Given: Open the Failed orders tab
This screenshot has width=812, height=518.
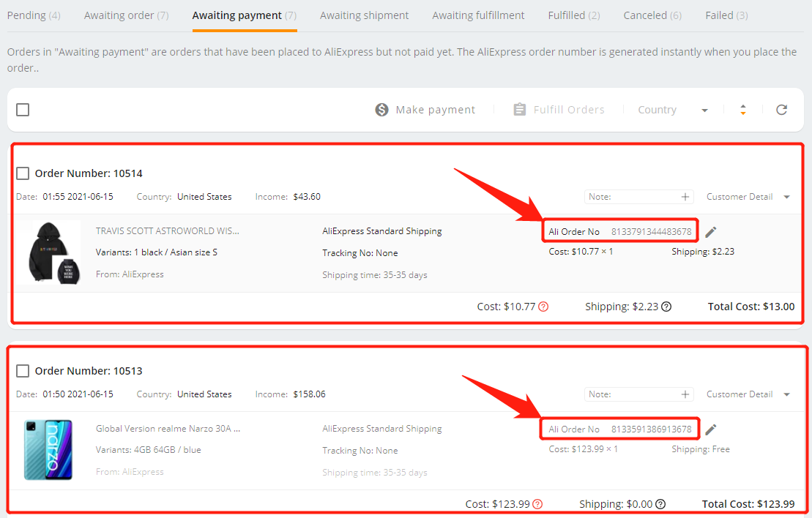Looking at the screenshot, I should tap(726, 15).
